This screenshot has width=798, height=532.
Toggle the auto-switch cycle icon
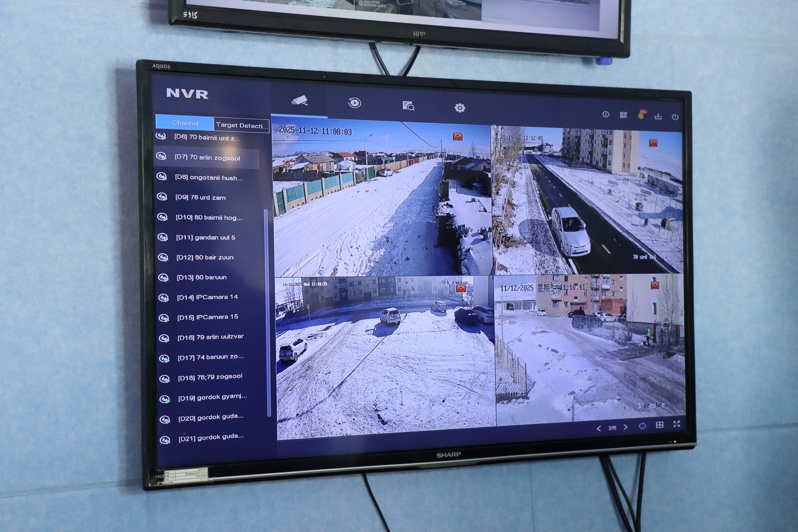click(643, 426)
